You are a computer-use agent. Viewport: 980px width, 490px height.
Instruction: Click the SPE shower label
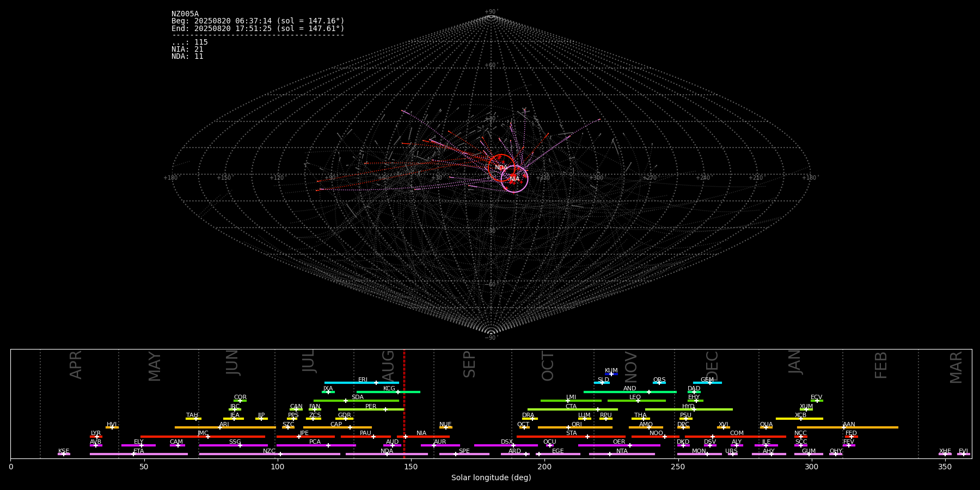click(464, 451)
